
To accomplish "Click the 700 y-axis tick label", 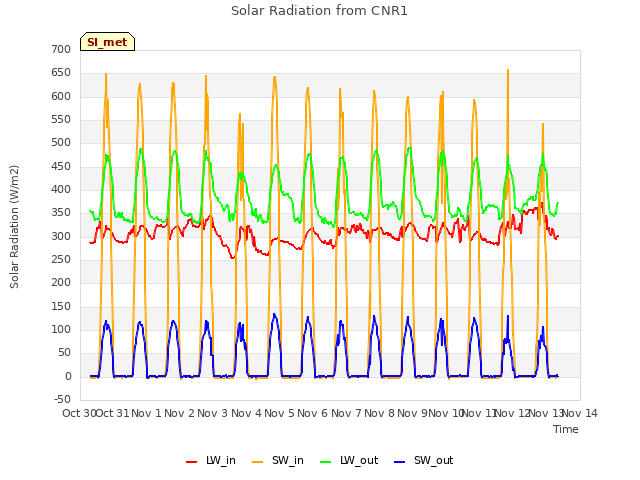I will click(61, 49).
